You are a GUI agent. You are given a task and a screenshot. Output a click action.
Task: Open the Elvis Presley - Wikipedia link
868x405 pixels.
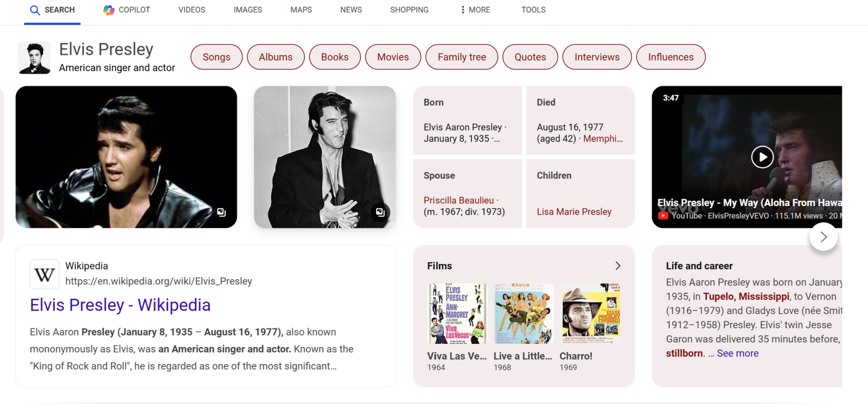point(120,305)
